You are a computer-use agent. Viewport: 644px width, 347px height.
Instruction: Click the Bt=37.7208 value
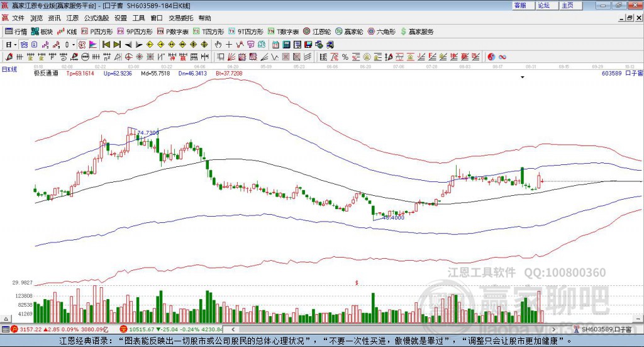(229, 74)
